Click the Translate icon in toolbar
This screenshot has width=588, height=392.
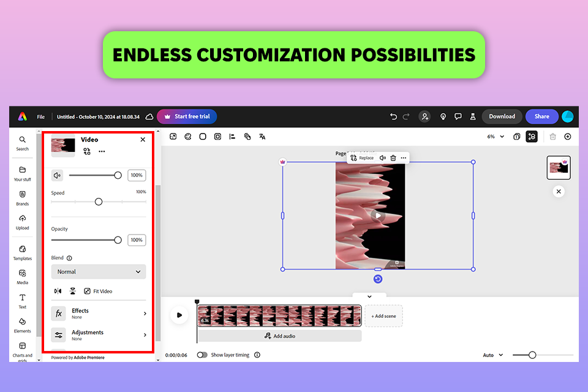(x=262, y=137)
